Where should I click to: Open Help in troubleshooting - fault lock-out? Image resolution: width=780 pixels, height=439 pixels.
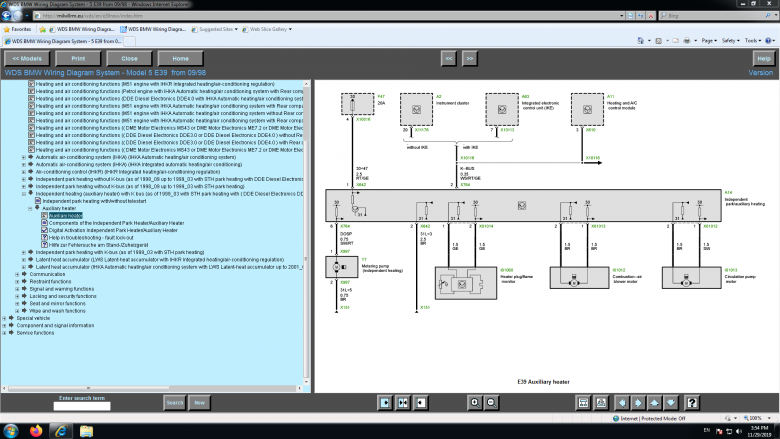91,238
